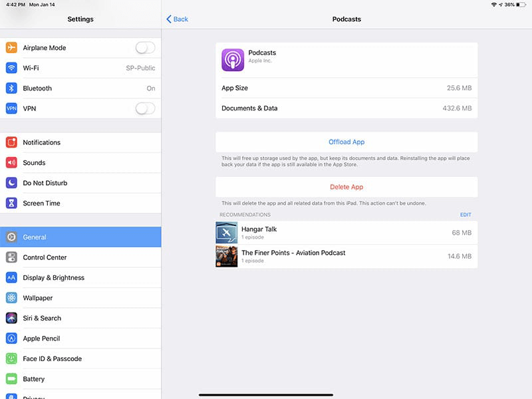Image resolution: width=532 pixels, height=399 pixels.
Task: Turn on the VPN toggle
Action: [x=145, y=108]
